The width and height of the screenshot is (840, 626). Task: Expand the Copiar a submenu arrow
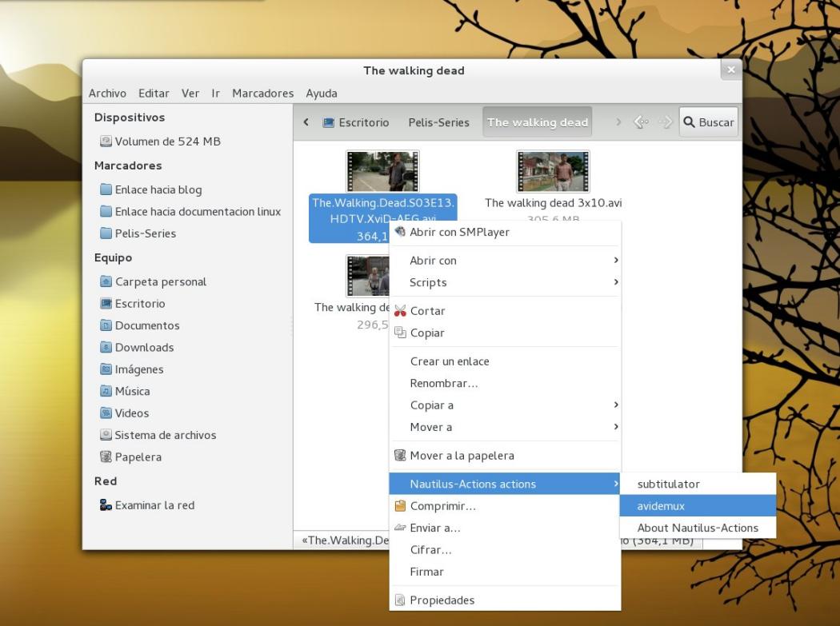(x=616, y=405)
